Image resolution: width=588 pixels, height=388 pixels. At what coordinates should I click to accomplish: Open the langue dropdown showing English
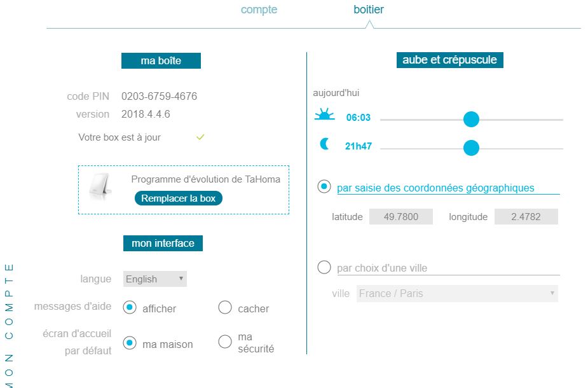click(x=154, y=279)
